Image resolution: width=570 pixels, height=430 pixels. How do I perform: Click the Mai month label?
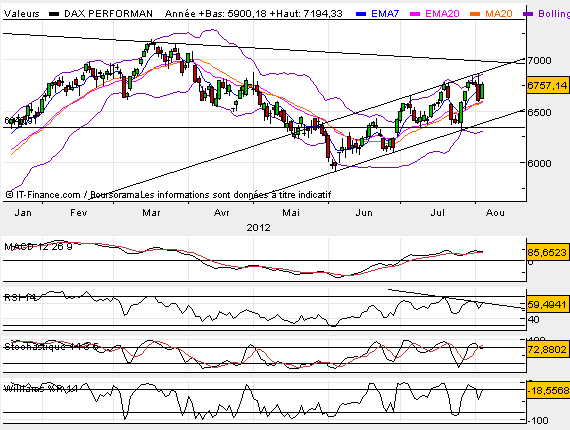(291, 213)
